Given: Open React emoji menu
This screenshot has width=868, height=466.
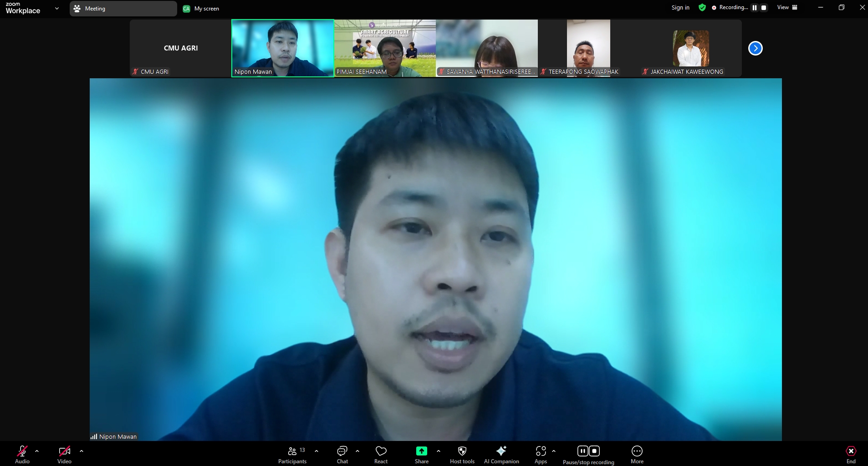Looking at the screenshot, I should pyautogui.click(x=381, y=455).
